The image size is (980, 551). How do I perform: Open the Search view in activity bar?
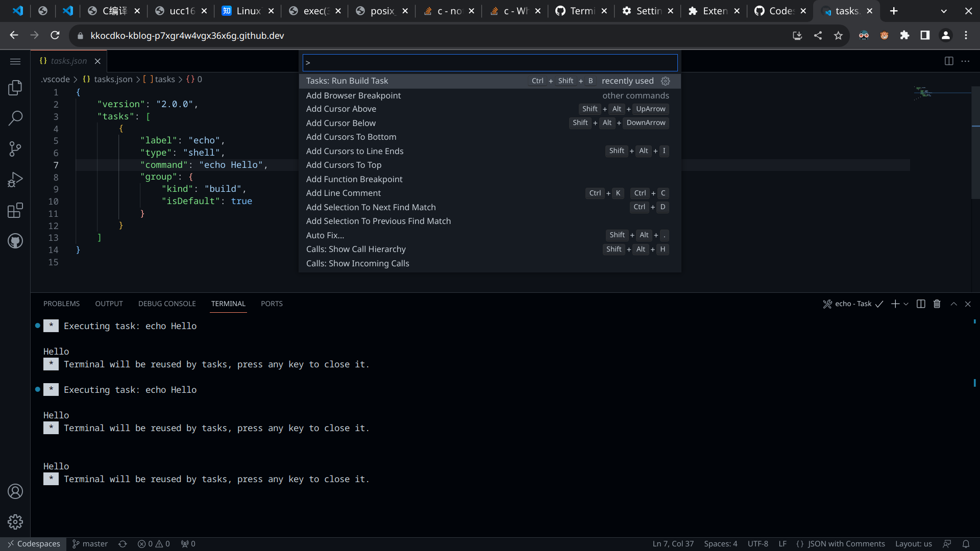[15, 118]
